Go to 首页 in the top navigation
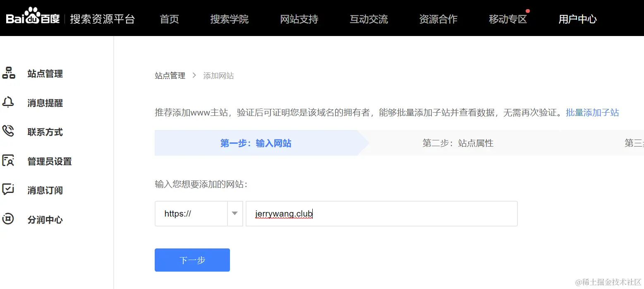 (x=169, y=19)
